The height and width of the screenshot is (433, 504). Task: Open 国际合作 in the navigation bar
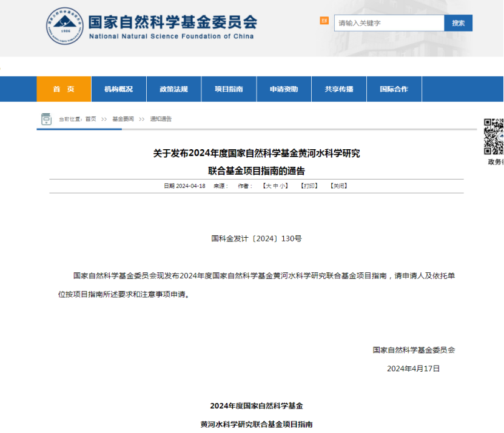pyautogui.click(x=394, y=89)
